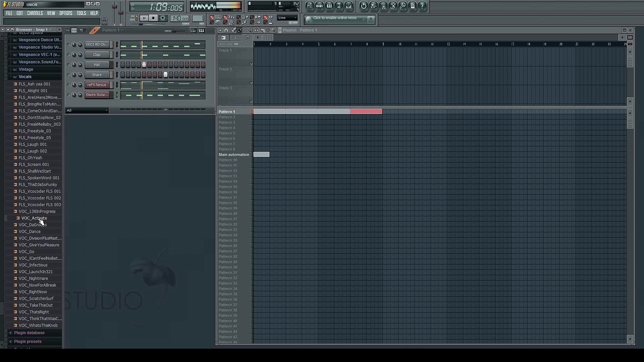644x362 pixels.
Task: Open the mixer window icon
Action: point(349,6)
